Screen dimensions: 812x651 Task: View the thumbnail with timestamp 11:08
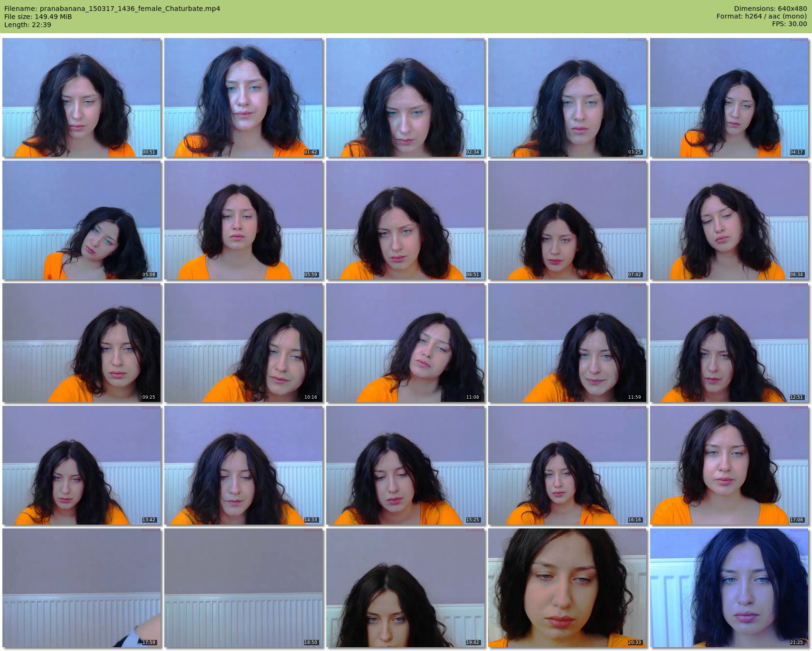pyautogui.click(x=406, y=343)
